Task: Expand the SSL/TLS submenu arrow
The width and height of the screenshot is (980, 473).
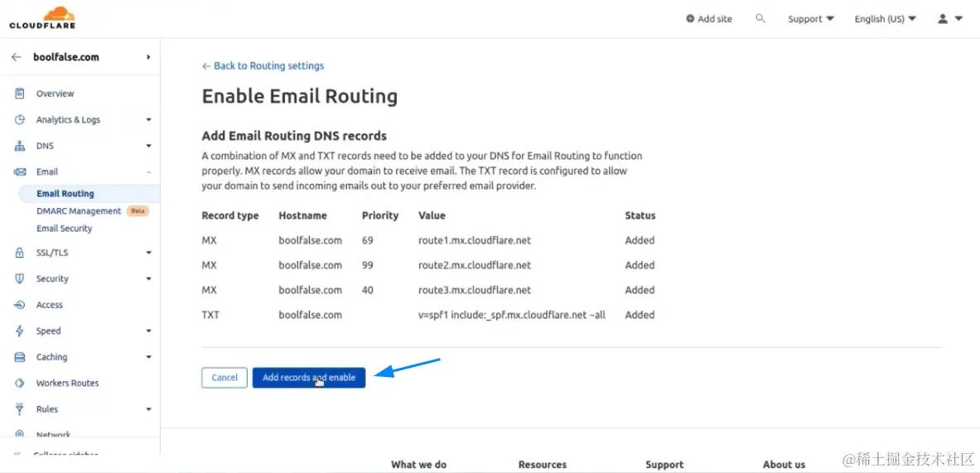Action: tap(149, 253)
